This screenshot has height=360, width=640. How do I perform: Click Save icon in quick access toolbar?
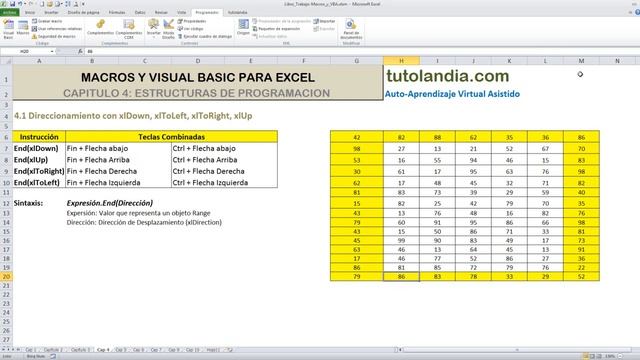pos(12,4)
